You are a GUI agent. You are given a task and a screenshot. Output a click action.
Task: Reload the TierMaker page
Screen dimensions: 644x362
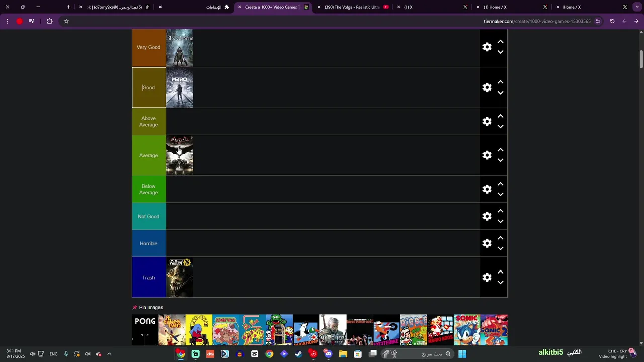point(612,21)
